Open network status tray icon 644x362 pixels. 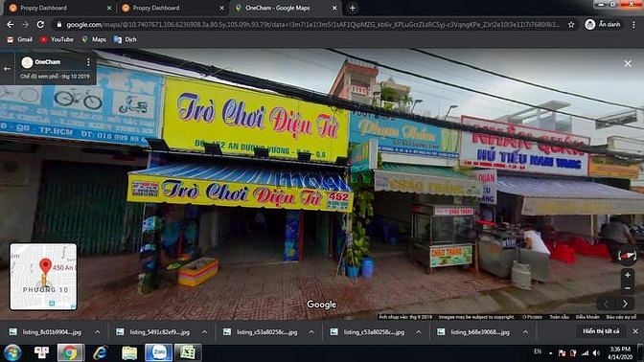[585, 353]
